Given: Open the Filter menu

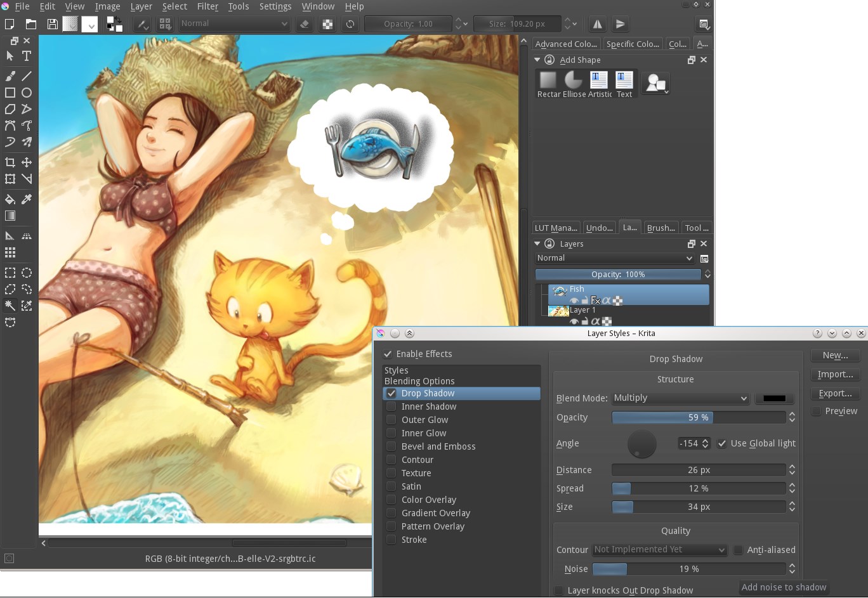Looking at the screenshot, I should (x=207, y=6).
